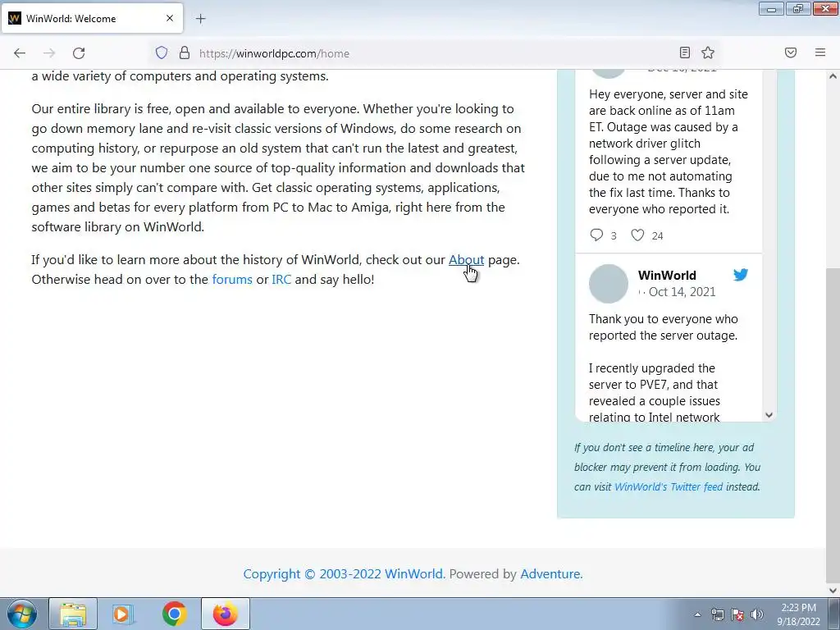This screenshot has width=840, height=630.
Task: Launch Windows Media Player from taskbar
Action: click(x=123, y=614)
